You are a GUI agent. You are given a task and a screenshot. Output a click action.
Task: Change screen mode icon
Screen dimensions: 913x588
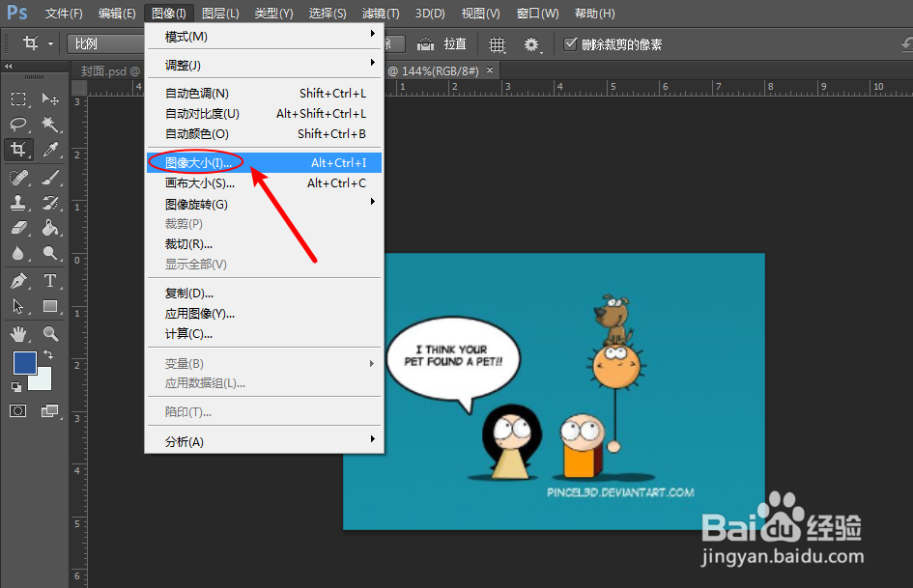[50, 411]
